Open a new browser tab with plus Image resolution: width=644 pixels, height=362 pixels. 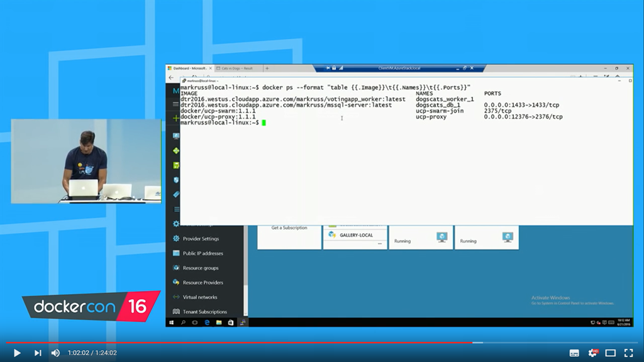point(267,68)
